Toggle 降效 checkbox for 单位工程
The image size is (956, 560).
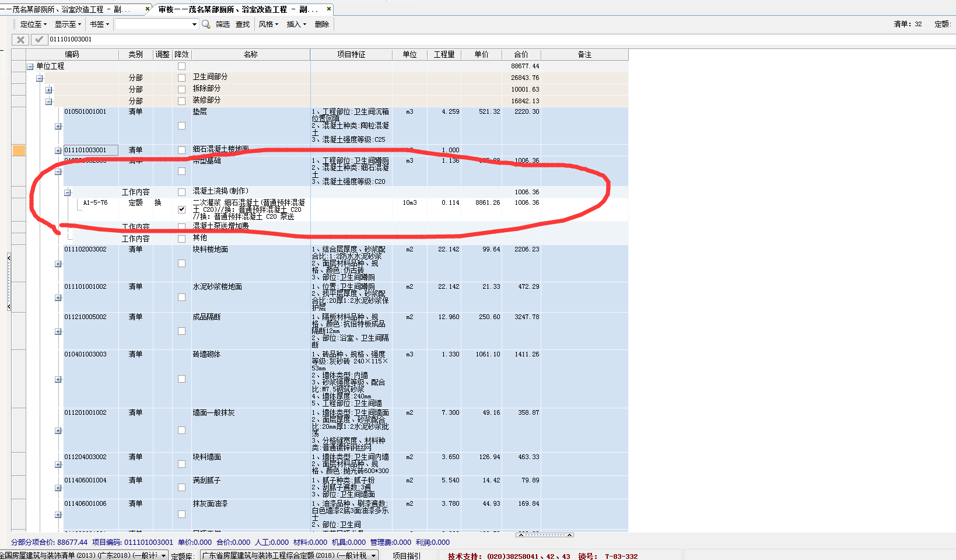coord(182,66)
